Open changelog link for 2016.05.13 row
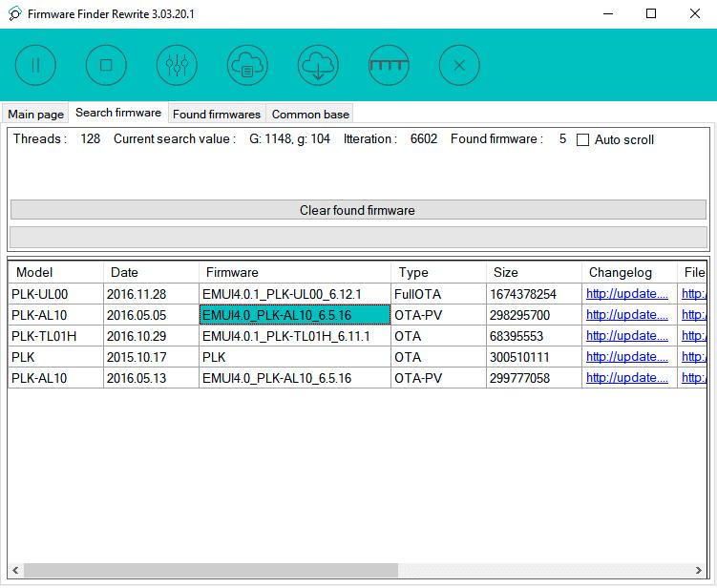This screenshot has width=717, height=588. point(627,378)
